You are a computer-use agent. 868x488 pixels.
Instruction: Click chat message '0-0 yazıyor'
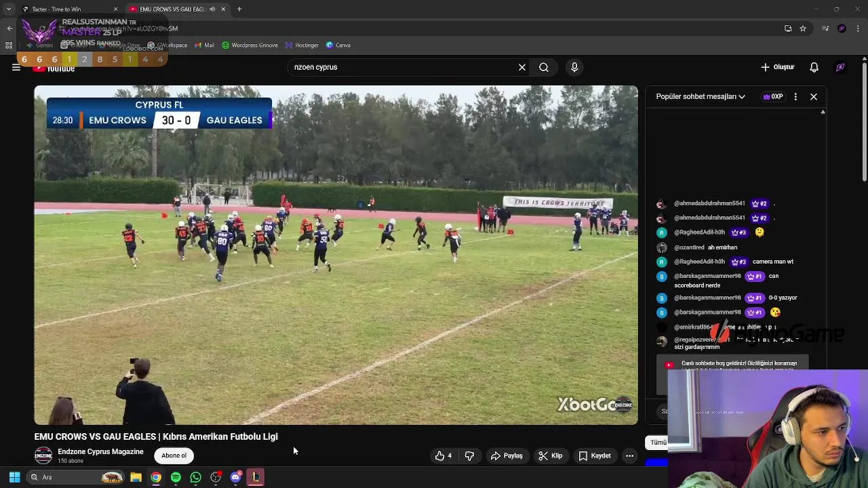click(x=783, y=298)
